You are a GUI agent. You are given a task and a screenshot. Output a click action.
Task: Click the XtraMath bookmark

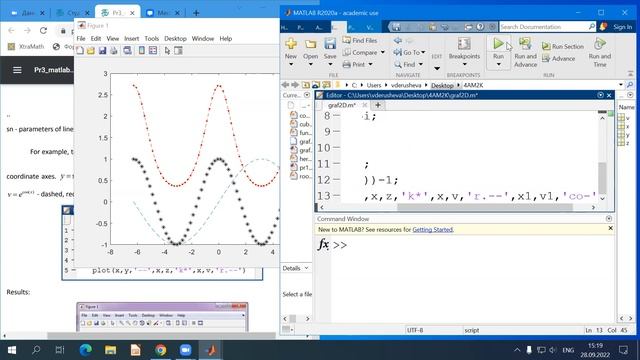[26, 47]
